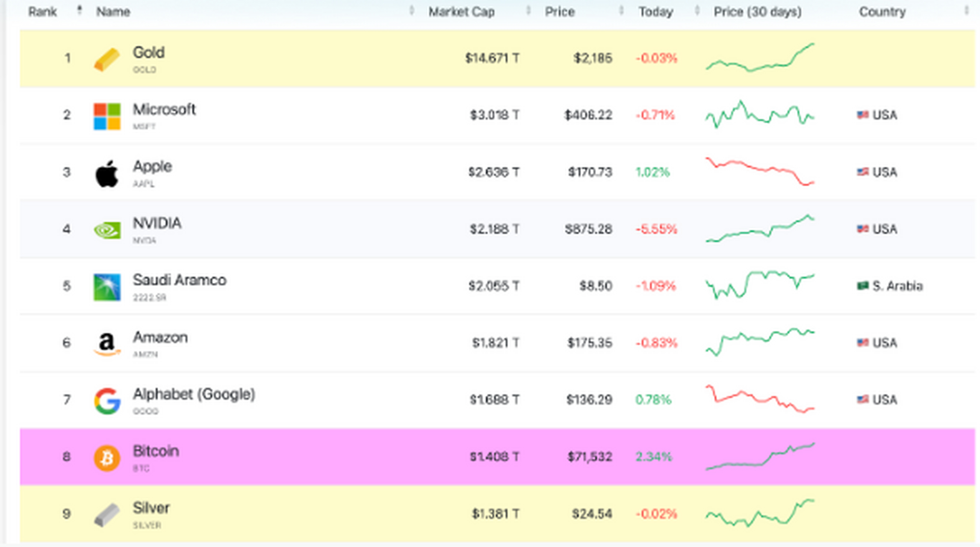Screen dimensions: 980x547
Task: Click the Google G logo icon
Action: pos(107,401)
